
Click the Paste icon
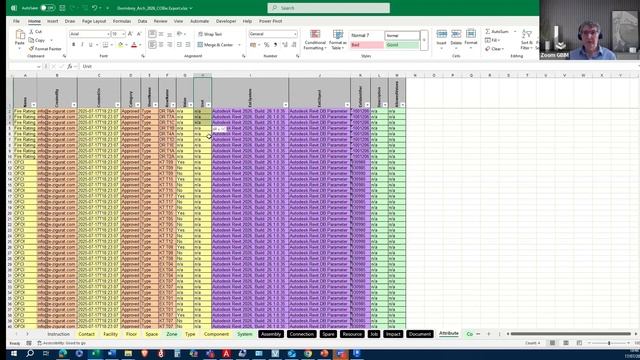point(20,35)
